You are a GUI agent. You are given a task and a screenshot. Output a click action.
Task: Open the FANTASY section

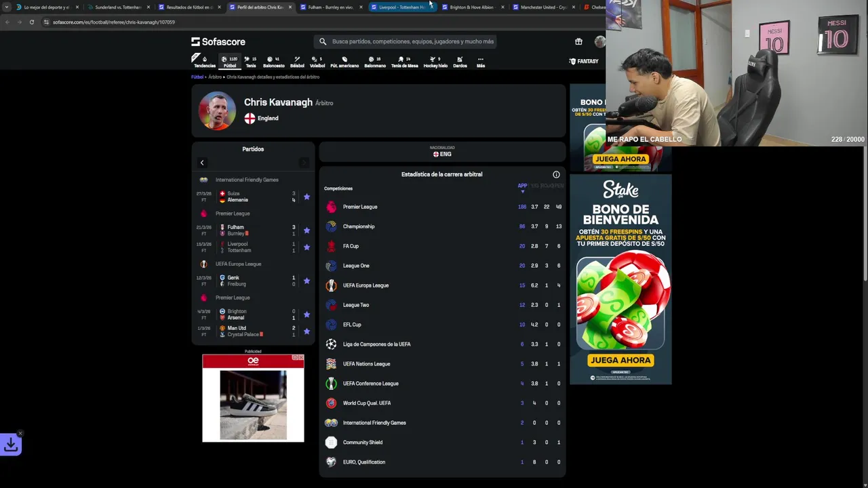[583, 61]
